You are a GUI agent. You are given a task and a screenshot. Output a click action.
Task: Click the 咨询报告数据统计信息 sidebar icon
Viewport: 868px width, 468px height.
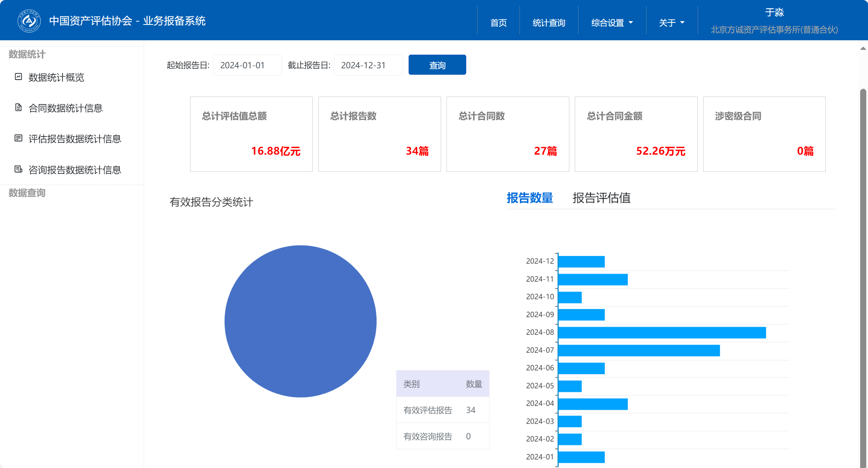[x=18, y=169]
